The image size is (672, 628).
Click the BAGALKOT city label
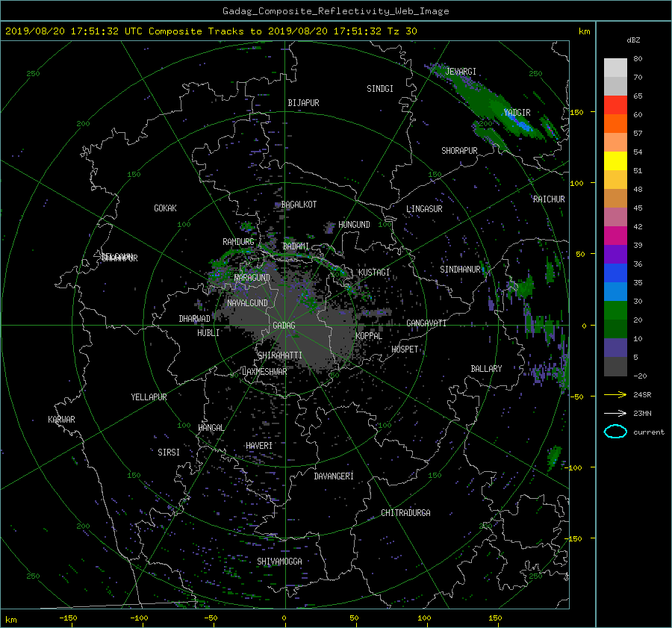[x=299, y=205]
